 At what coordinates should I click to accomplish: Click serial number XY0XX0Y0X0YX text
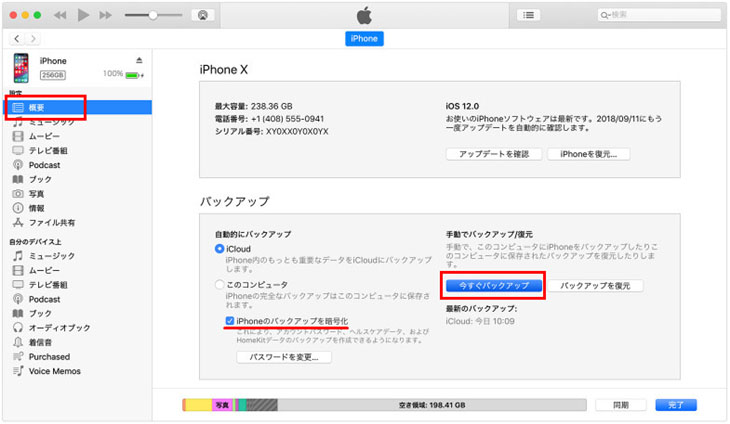point(297,132)
